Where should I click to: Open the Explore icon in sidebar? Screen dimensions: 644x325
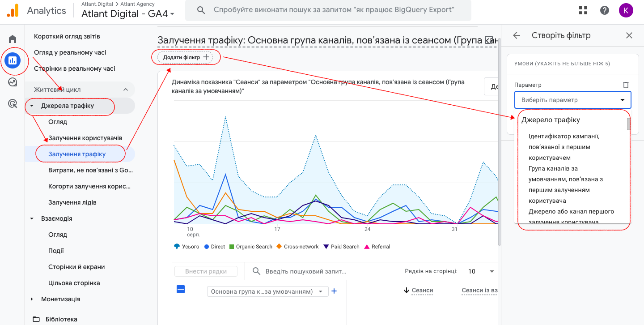click(x=13, y=82)
